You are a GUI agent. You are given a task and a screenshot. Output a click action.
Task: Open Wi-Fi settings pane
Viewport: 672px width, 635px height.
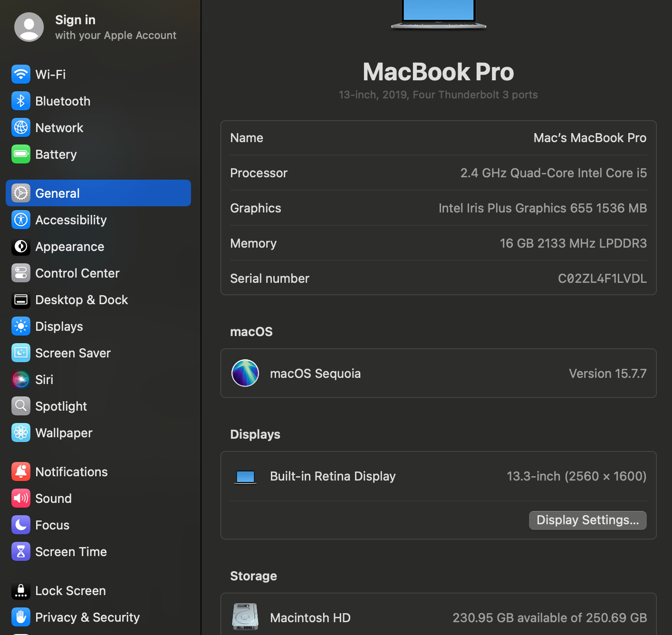click(x=98, y=74)
